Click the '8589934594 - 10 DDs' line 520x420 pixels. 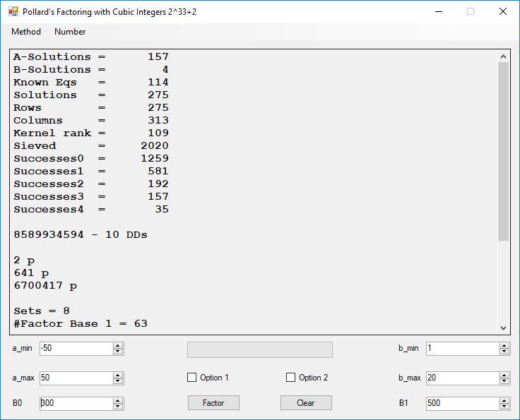(x=81, y=235)
